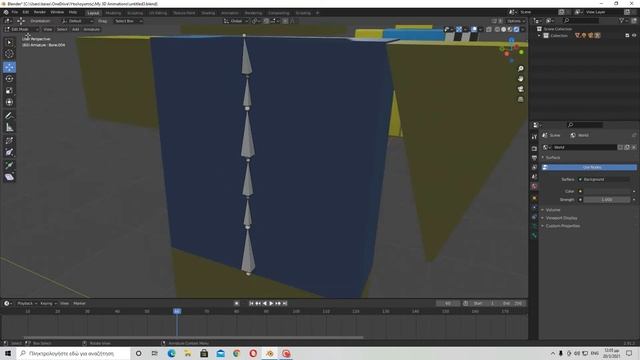Open the Global transform orientation dropdown
Viewport: 640px width, 360px height.
pos(236,21)
